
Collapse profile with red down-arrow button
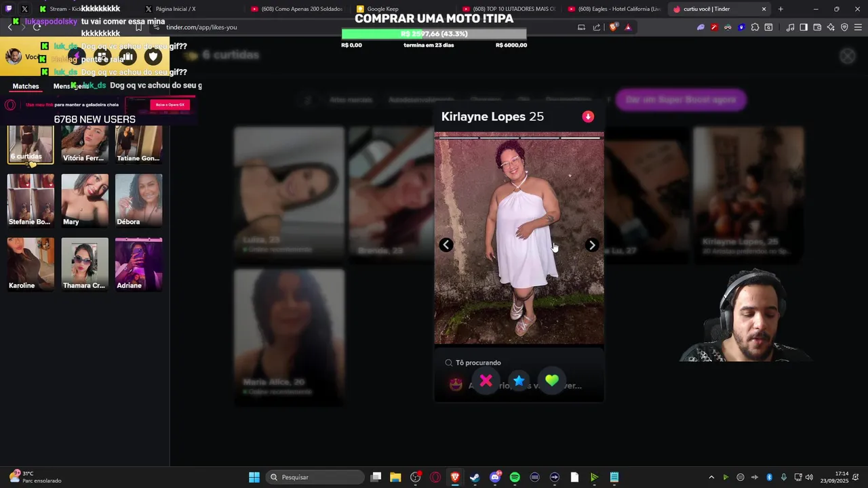pos(588,117)
